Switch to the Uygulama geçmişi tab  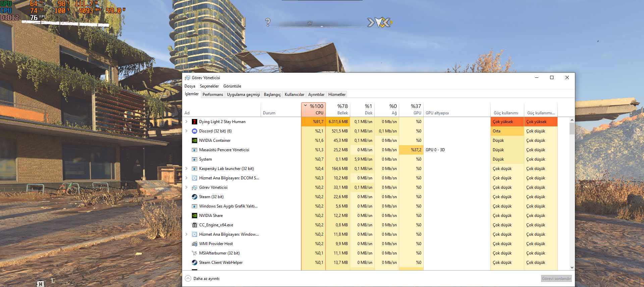click(244, 95)
